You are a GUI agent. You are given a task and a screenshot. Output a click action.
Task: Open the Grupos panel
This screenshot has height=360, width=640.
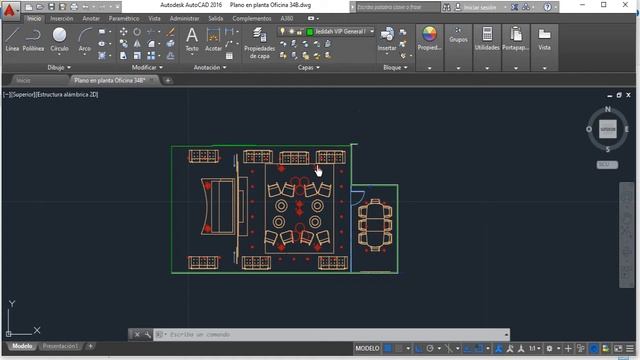click(458, 36)
